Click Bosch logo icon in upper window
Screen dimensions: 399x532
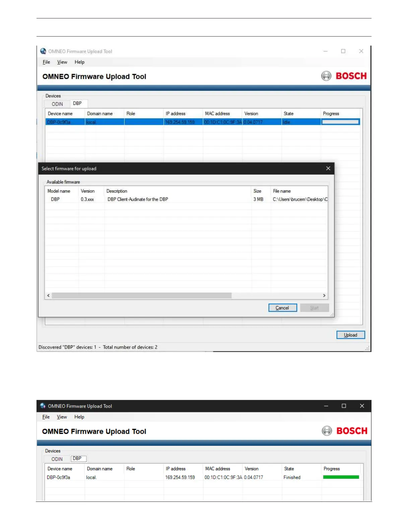pos(326,76)
